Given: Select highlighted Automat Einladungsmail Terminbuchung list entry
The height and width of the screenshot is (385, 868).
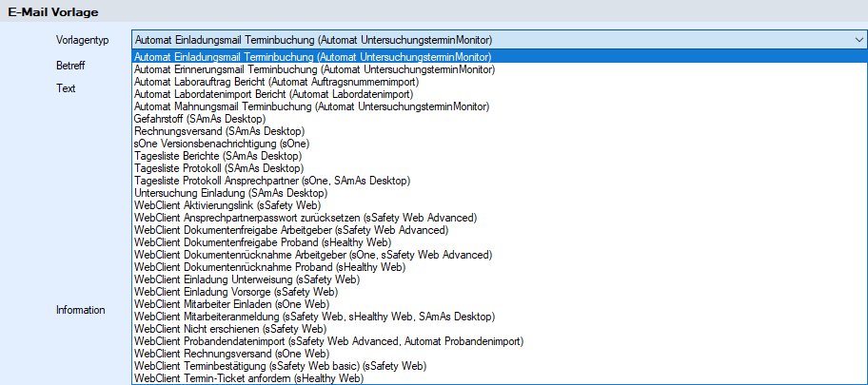Looking at the screenshot, I should click(500, 57).
